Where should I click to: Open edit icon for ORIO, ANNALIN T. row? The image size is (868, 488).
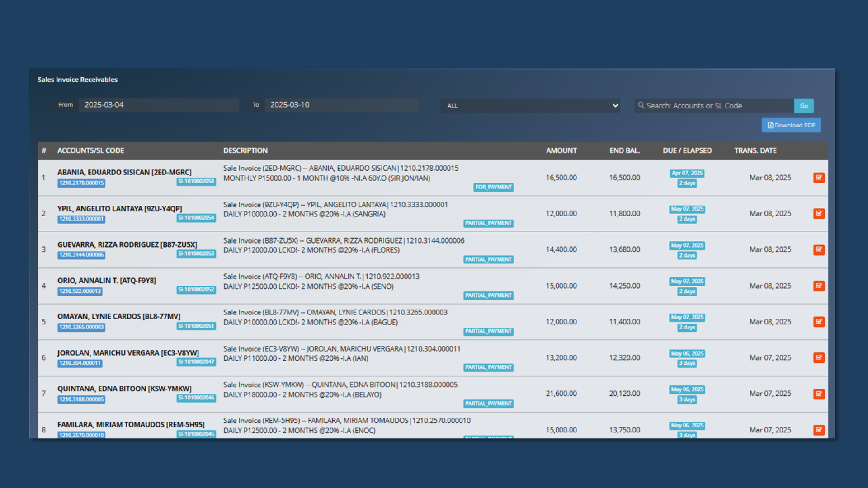pos(819,286)
